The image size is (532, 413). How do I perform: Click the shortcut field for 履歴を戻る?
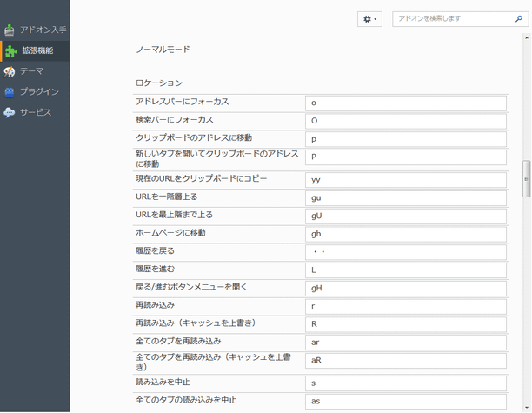pos(406,252)
